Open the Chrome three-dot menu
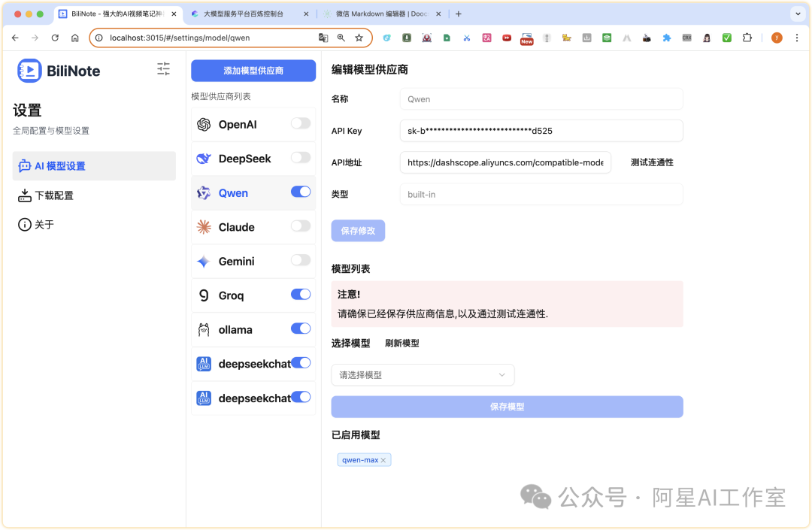The height and width of the screenshot is (530, 812). point(797,38)
